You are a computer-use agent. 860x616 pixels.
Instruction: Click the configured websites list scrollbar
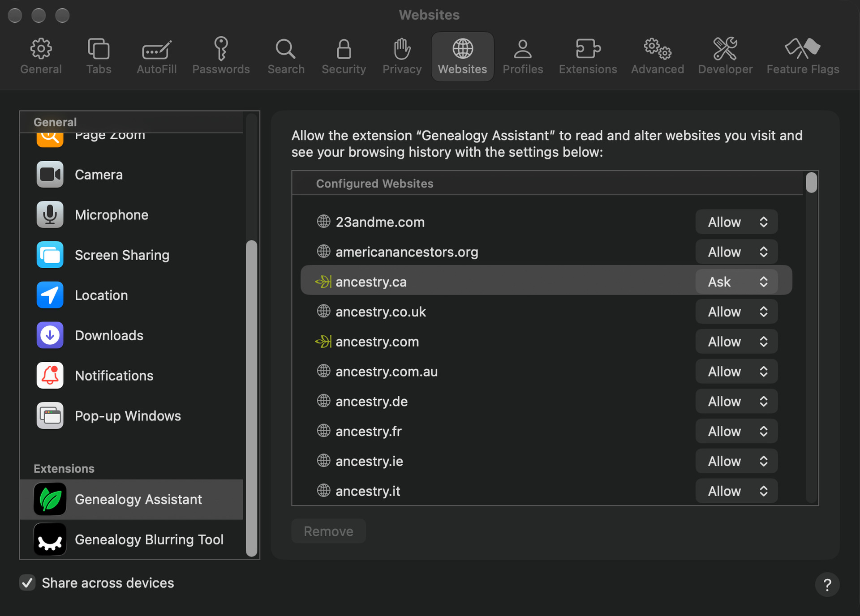point(811,183)
